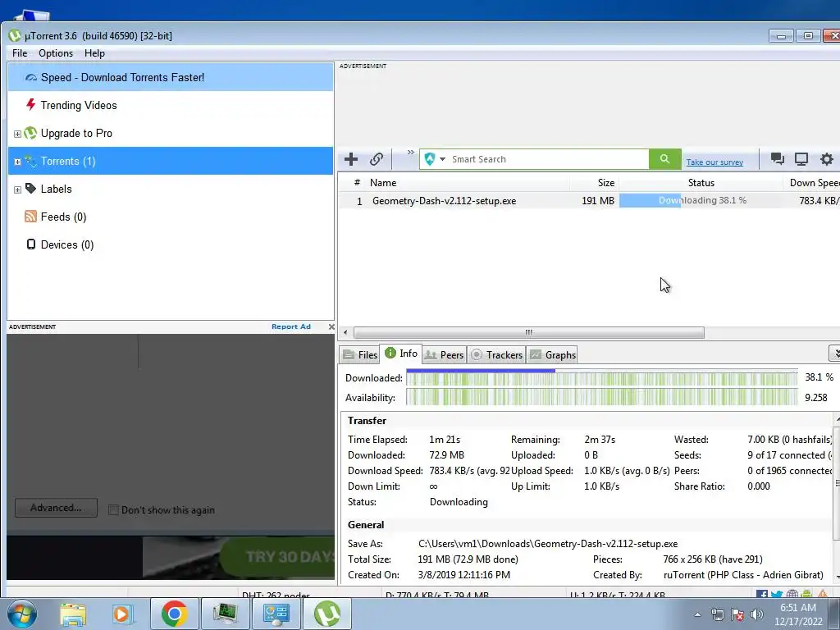The width and height of the screenshot is (840, 630).
Task: Collapse the detail pane with the chevron button
Action: (x=835, y=353)
